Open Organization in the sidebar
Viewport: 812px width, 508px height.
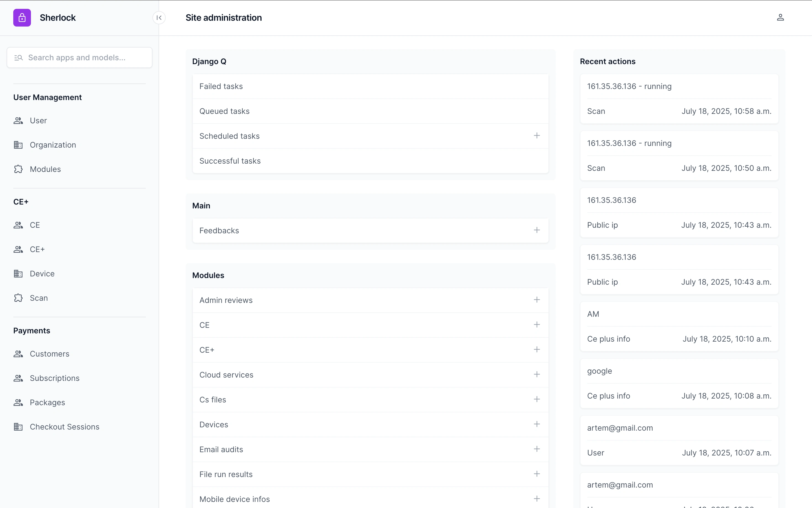tap(53, 145)
